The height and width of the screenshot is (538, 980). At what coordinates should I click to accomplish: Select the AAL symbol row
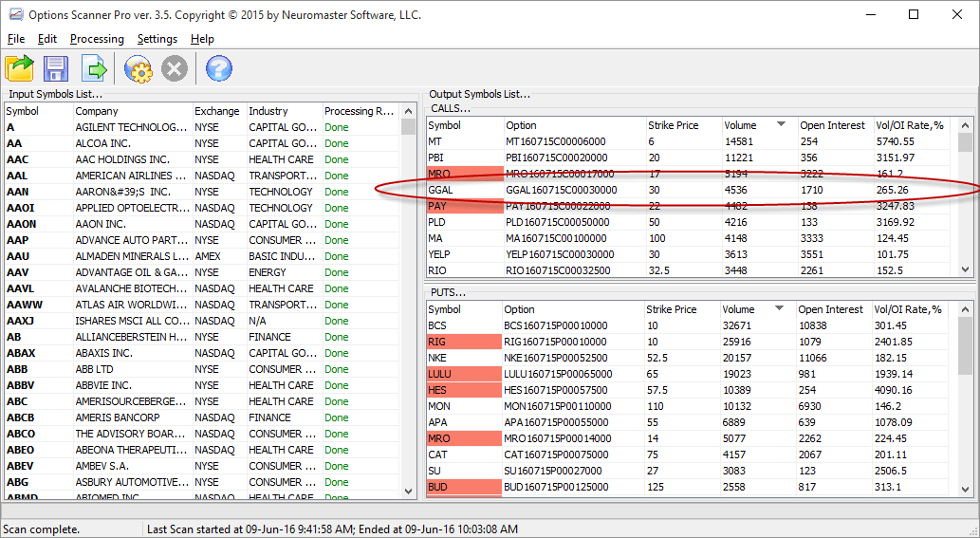(202, 176)
